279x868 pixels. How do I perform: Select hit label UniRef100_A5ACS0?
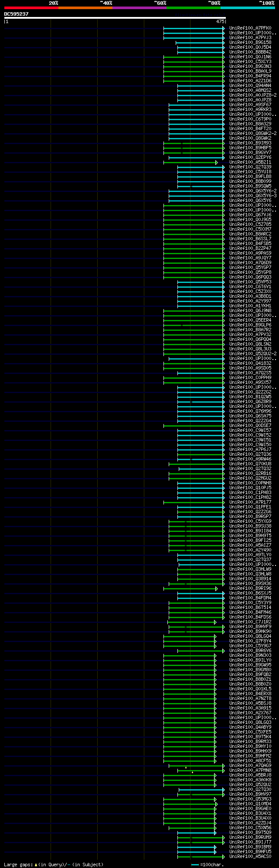coord(250,857)
